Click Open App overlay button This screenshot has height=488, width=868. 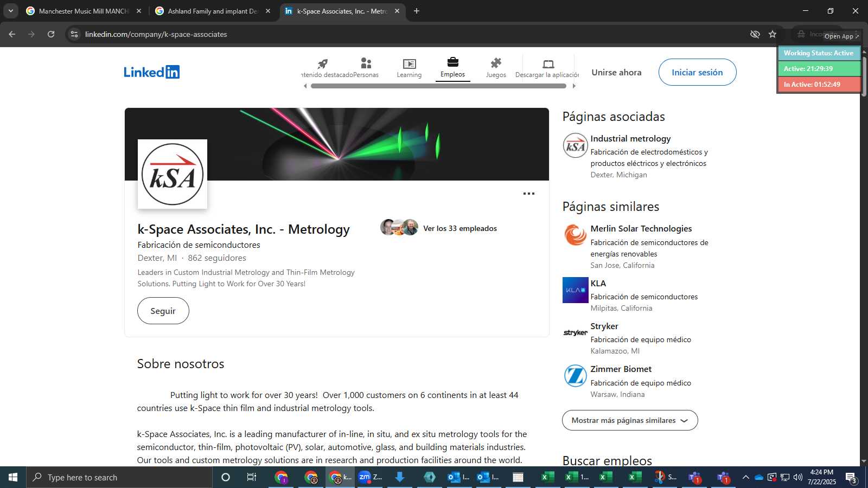[841, 36]
